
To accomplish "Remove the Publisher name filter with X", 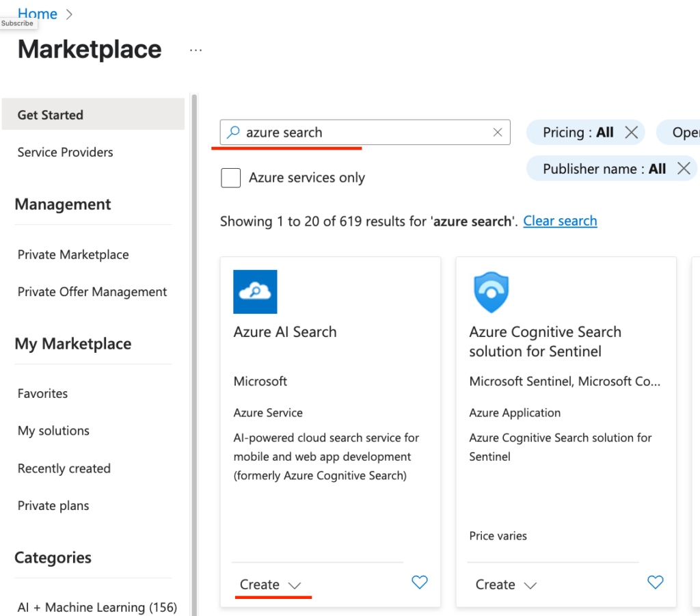I will [684, 168].
